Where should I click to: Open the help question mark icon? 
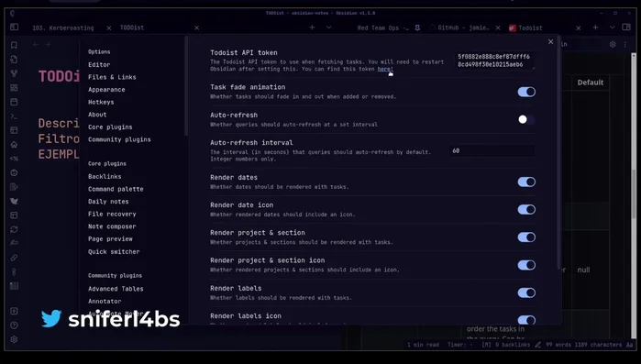(14, 325)
